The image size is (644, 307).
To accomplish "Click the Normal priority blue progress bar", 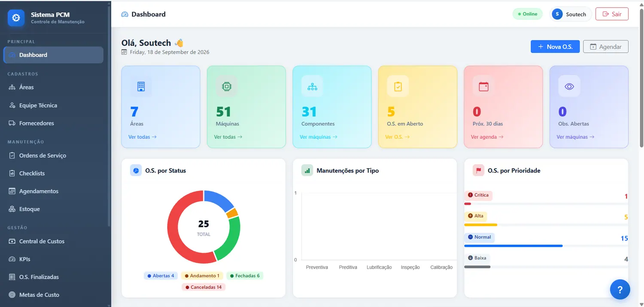I will click(x=513, y=246).
